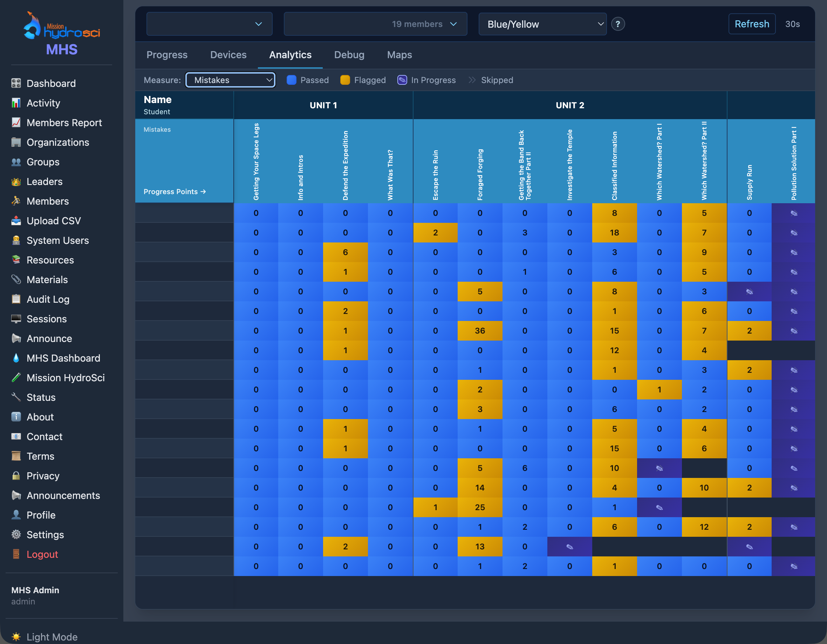Switch to the Maps tab
Screen dimensions: 827x644
click(399, 55)
